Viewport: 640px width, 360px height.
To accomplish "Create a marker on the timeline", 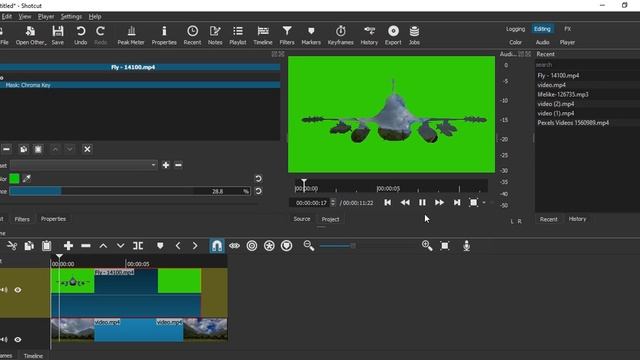I will (160, 246).
